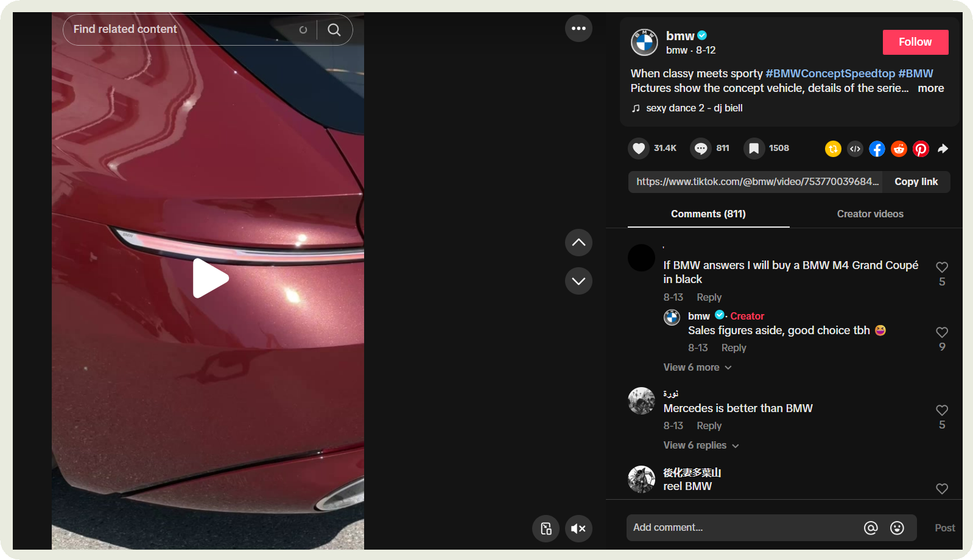Follow the bmw account

[x=915, y=42]
